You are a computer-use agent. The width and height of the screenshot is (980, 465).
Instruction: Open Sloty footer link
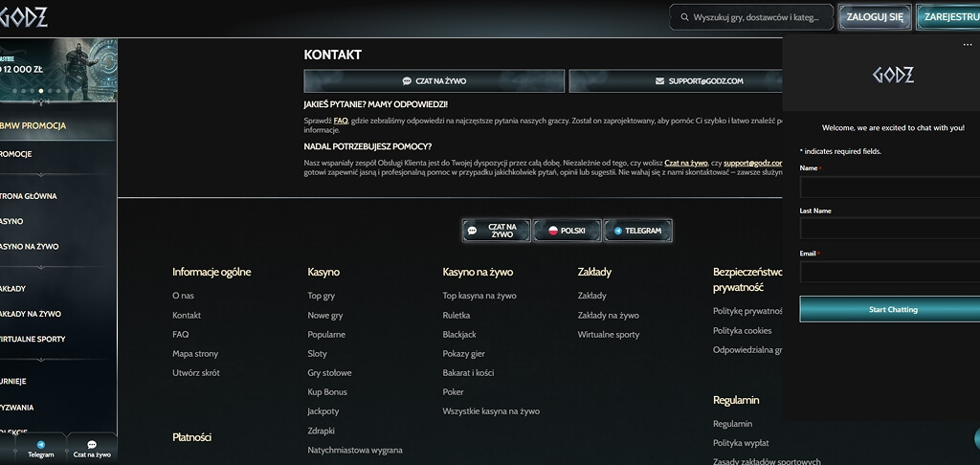coord(318,354)
